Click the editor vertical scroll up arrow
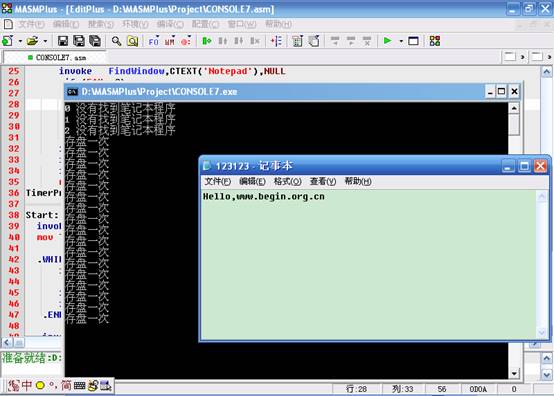Screen dimensions: 554x396 [x=546, y=72]
